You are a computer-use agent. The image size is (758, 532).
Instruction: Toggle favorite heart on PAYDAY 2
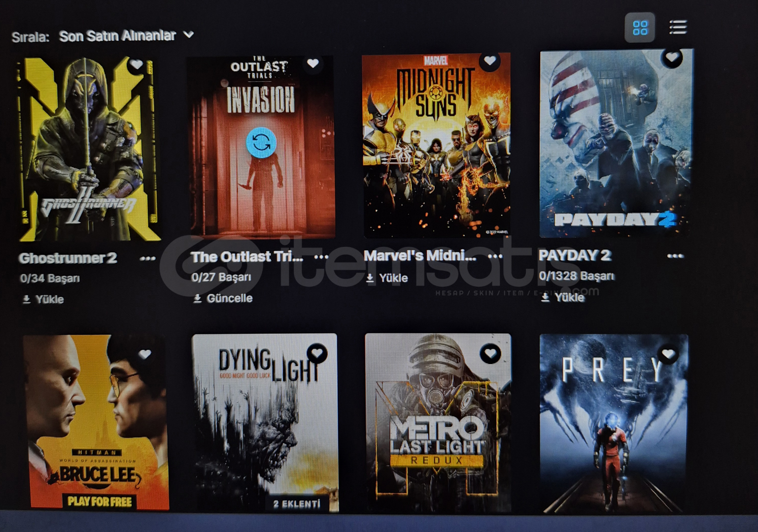(x=672, y=58)
